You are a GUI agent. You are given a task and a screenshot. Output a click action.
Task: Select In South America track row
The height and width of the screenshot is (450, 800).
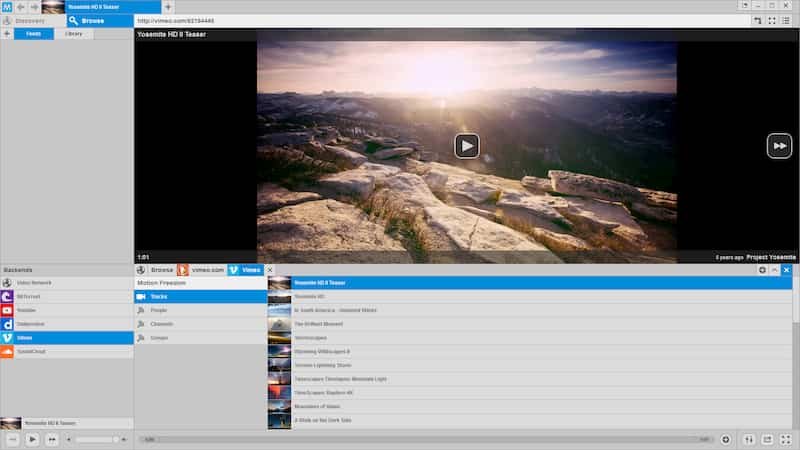coord(530,310)
